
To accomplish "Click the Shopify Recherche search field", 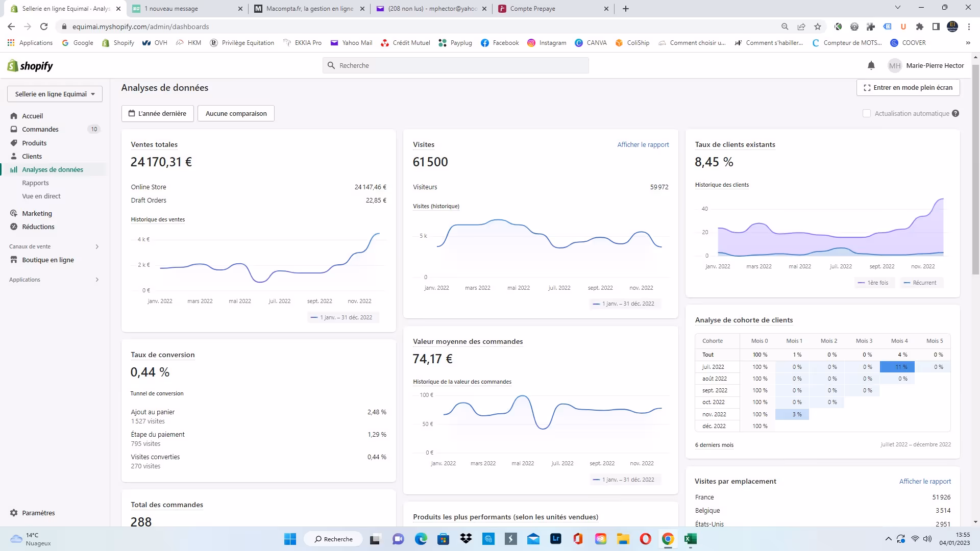I will pos(455,65).
